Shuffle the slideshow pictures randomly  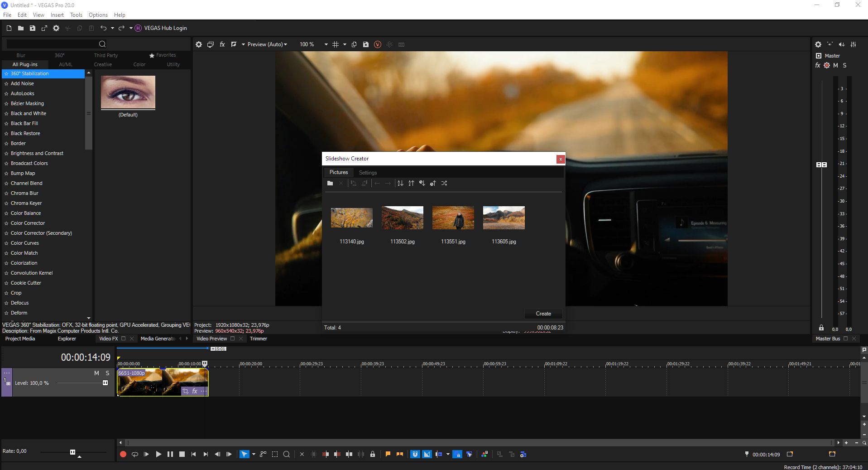[x=444, y=183]
